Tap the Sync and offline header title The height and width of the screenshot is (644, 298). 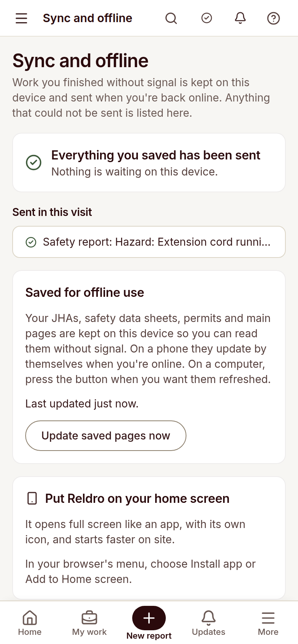pos(87,18)
